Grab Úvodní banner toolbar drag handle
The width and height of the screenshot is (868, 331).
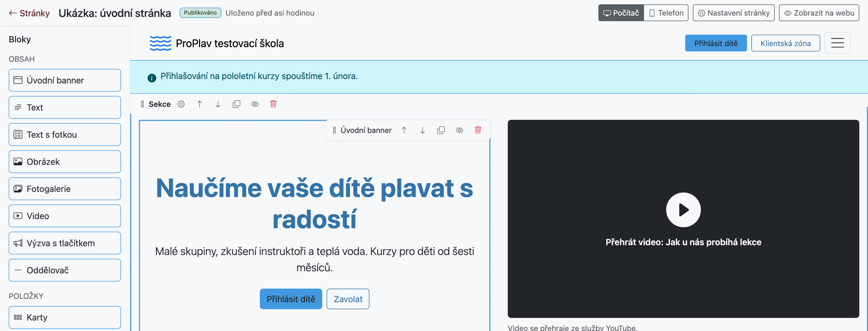(334, 130)
